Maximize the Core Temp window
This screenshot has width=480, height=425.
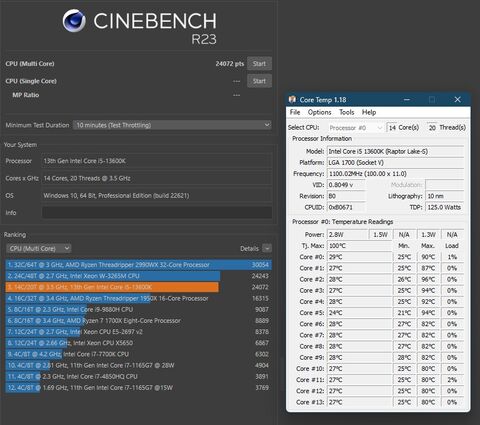tap(432, 99)
